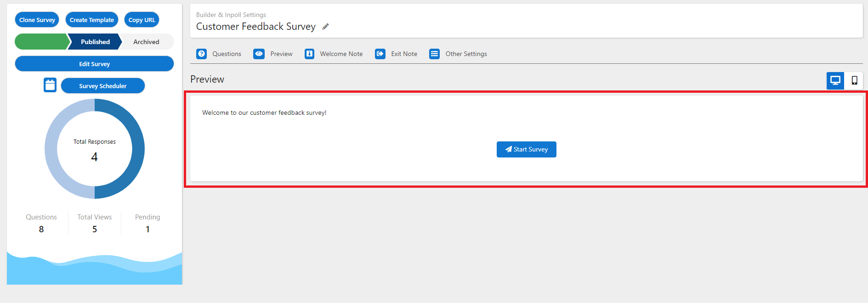The height and width of the screenshot is (303, 868).
Task: Click the Customer Feedback Survey title
Action: [256, 27]
